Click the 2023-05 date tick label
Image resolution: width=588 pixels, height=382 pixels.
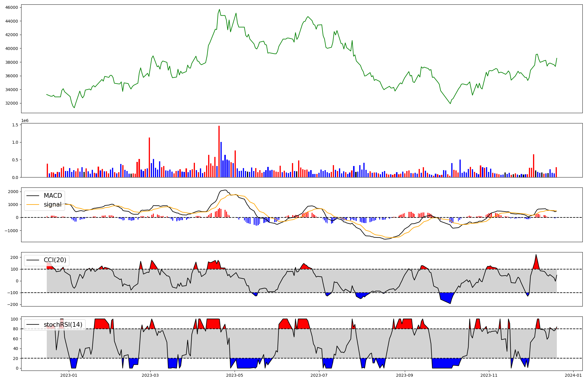[x=235, y=375]
